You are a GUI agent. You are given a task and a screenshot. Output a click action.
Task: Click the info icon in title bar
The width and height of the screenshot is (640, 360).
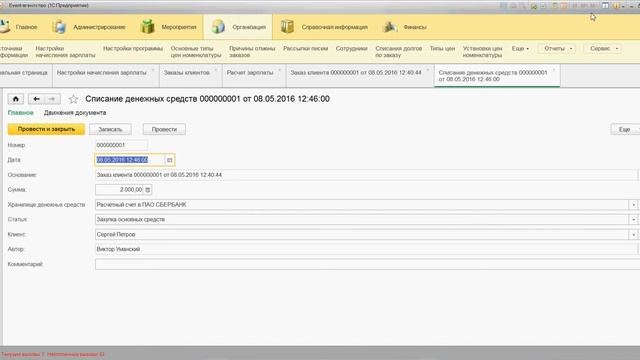[x=616, y=6]
